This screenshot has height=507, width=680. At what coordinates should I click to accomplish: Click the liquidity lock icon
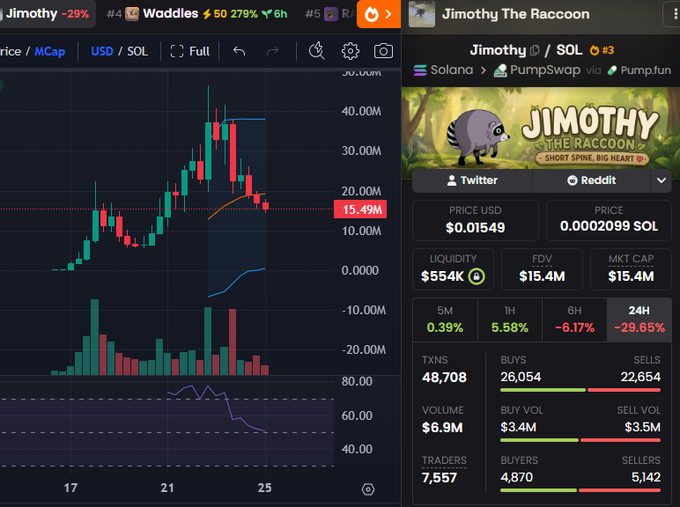click(x=477, y=276)
